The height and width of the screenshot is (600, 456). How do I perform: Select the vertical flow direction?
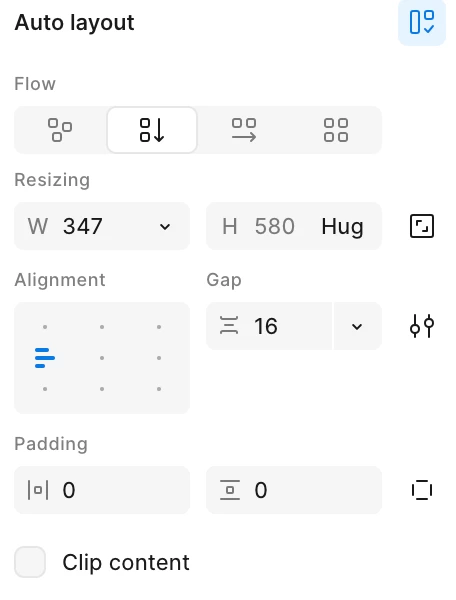[x=152, y=130]
